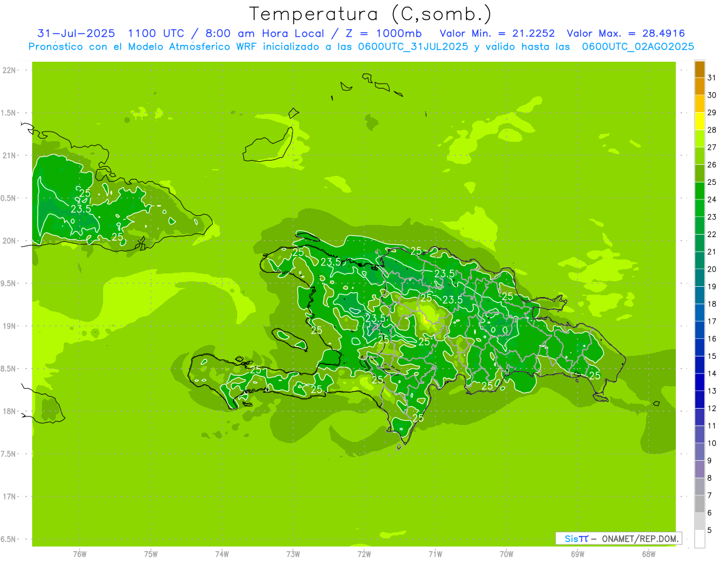Click the purple legend swatch between 9 and 10

tap(699, 452)
